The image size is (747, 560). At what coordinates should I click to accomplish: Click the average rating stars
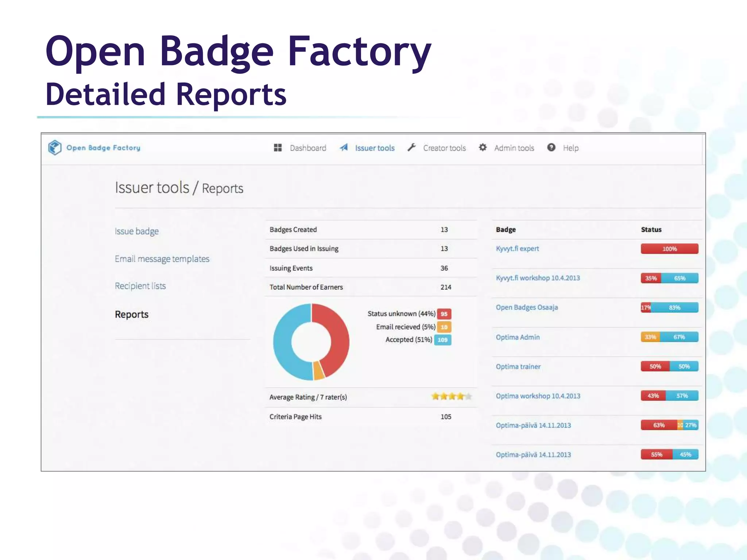pyautogui.click(x=452, y=397)
